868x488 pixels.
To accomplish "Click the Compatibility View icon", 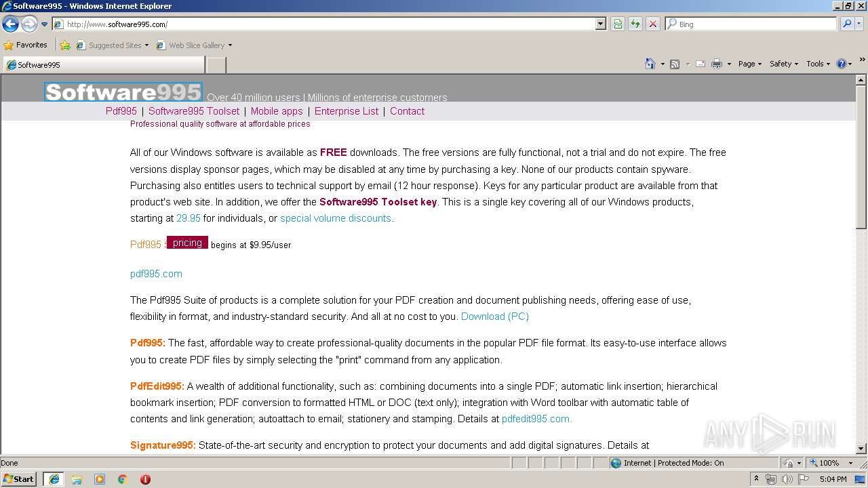I will (x=618, y=24).
